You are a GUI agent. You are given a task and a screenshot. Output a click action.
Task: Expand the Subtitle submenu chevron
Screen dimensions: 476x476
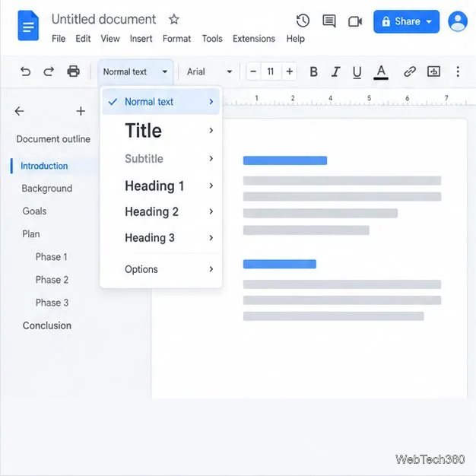[x=211, y=158]
